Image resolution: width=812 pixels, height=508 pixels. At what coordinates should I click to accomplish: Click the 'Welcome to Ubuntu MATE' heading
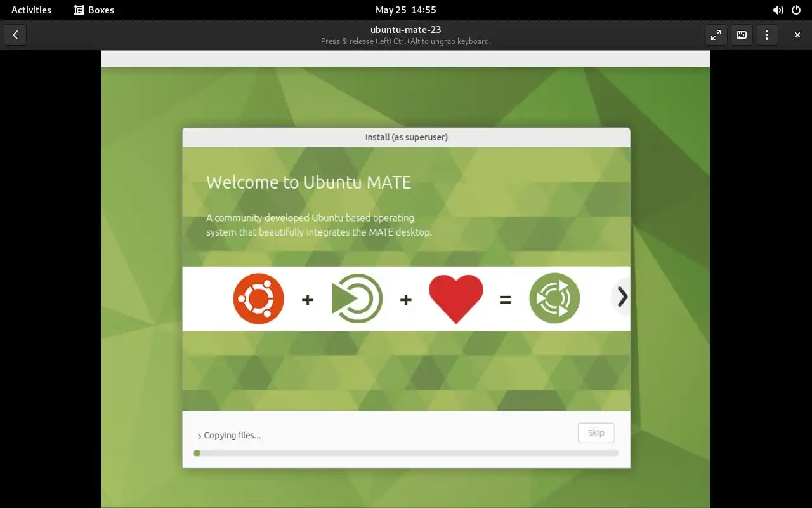click(x=308, y=182)
